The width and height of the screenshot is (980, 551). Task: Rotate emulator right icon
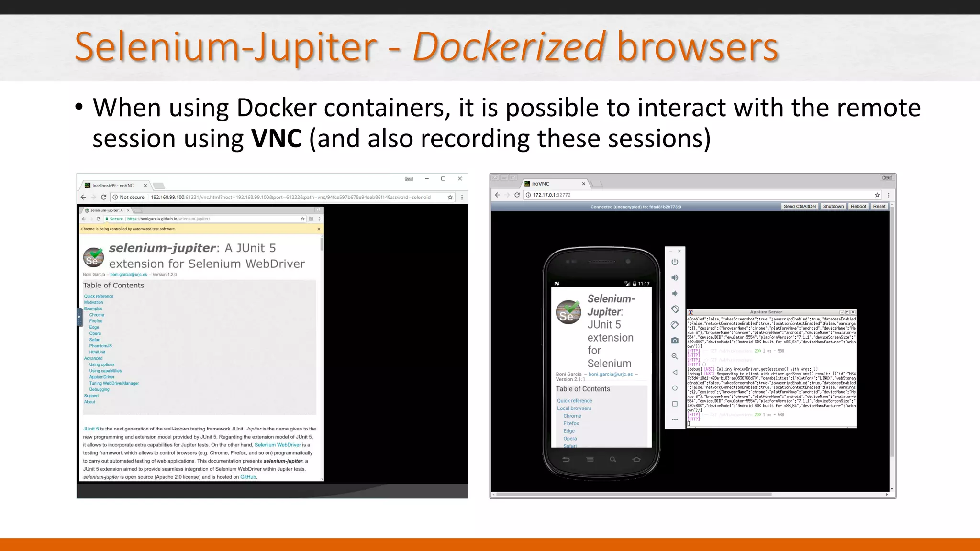(x=675, y=325)
